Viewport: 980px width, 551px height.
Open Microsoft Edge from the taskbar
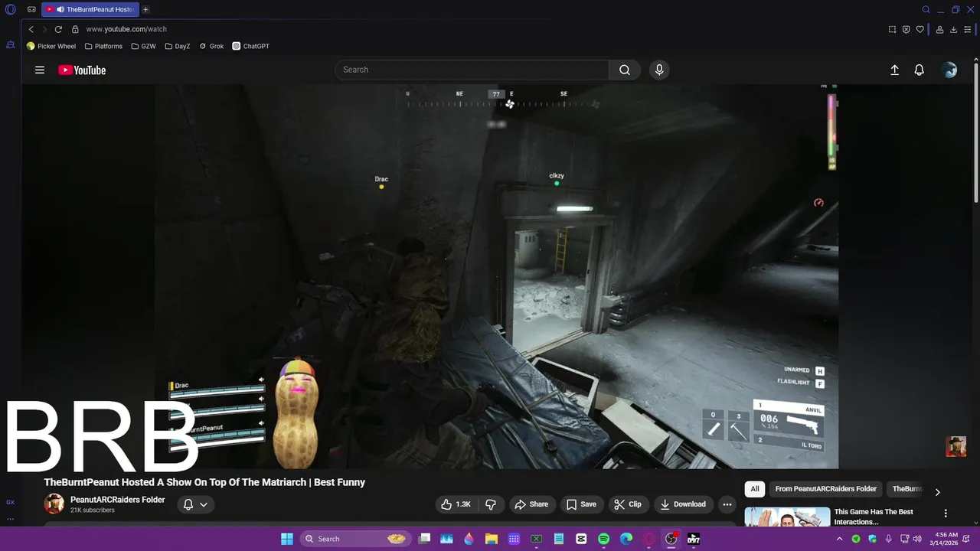626,539
